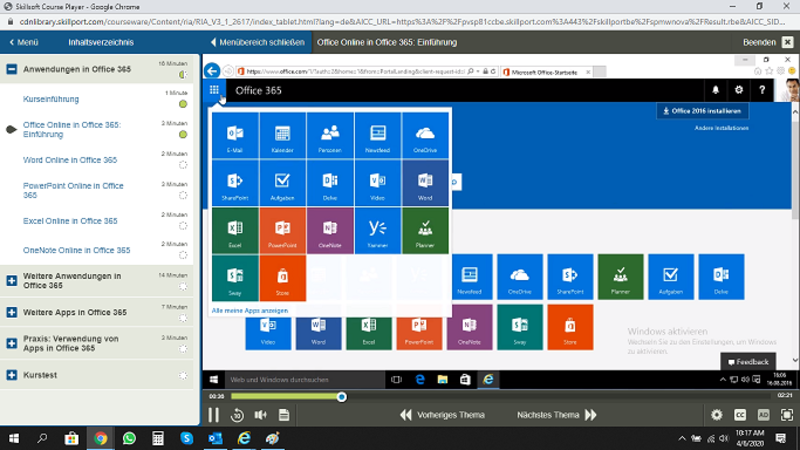Screen dimensions: 800x450
Task: Launch Word from the app launcher
Action: coord(425,183)
